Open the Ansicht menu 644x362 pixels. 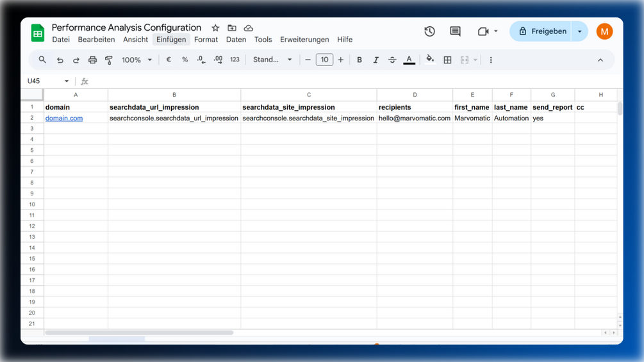tap(136, 39)
